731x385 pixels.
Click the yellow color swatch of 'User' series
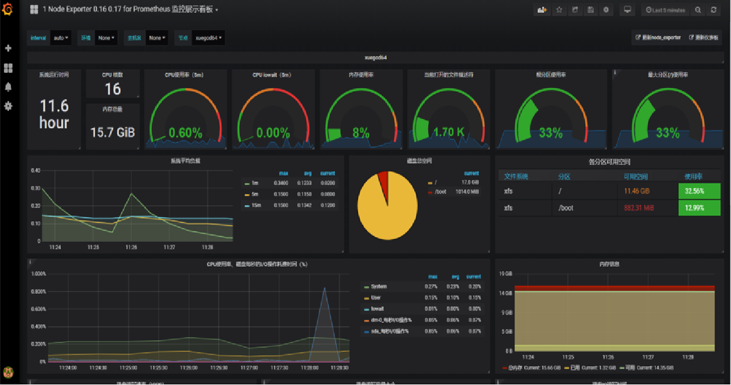(367, 298)
